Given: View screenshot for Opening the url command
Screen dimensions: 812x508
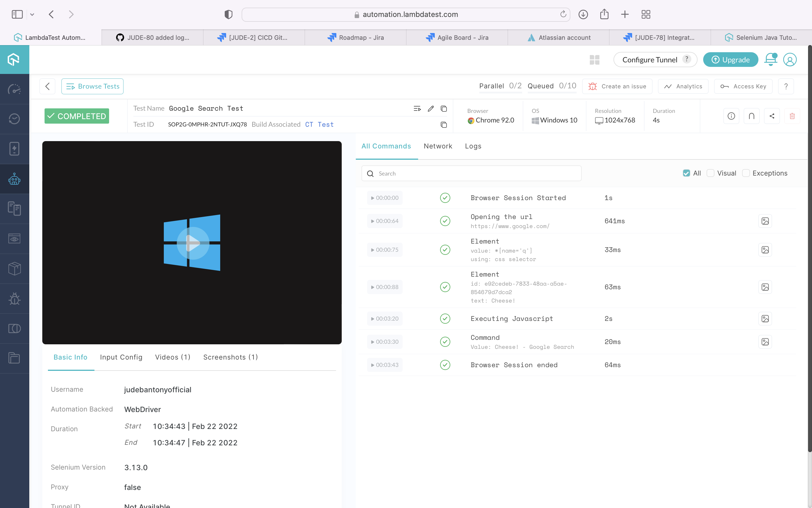Looking at the screenshot, I should (x=765, y=221).
